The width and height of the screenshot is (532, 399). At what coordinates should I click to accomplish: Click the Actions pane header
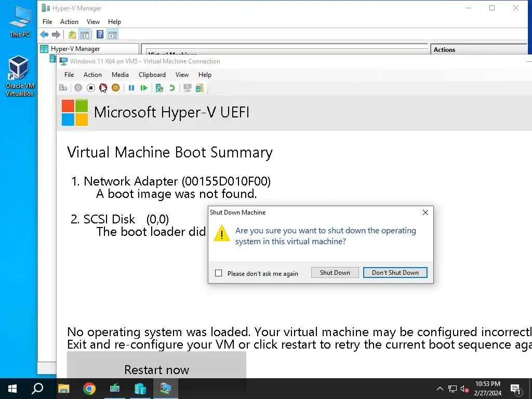pyautogui.click(x=478, y=49)
